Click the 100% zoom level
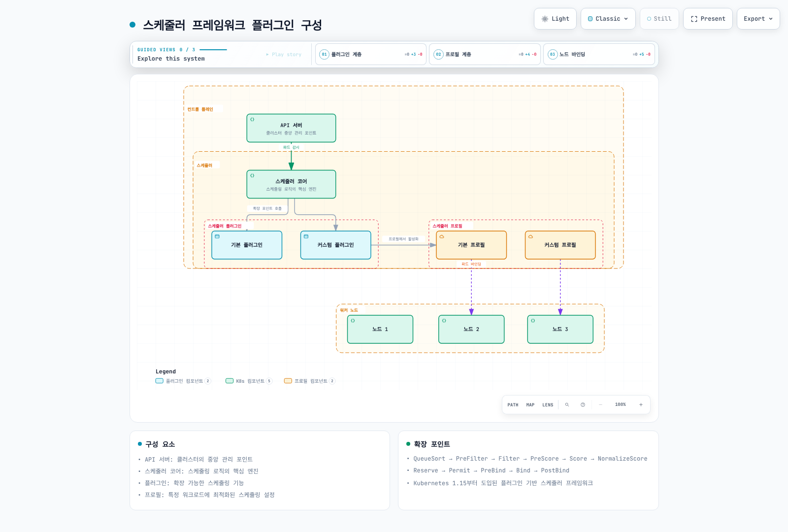The height and width of the screenshot is (532, 788). click(x=621, y=405)
